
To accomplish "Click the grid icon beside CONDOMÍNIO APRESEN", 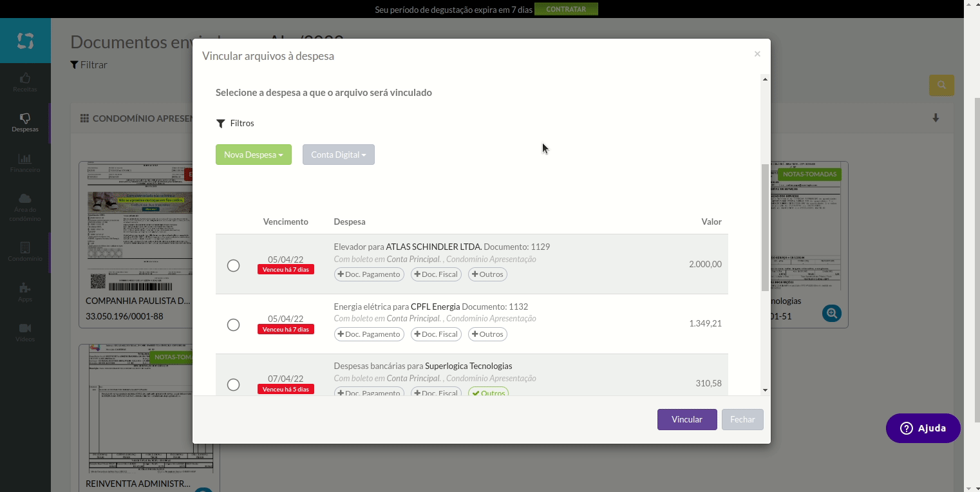I will point(84,118).
